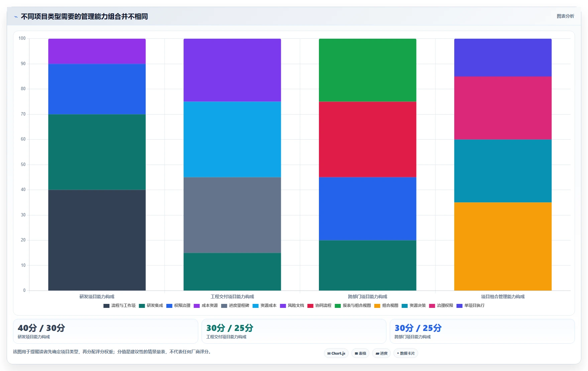588x371 pixels.
Task: Hide the 单项目执行 dataset via legend
Action: point(471,306)
